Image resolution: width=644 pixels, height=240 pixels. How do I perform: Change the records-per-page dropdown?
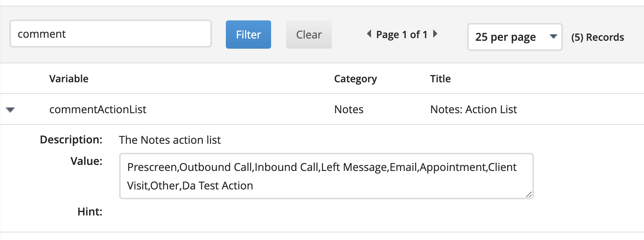click(515, 37)
